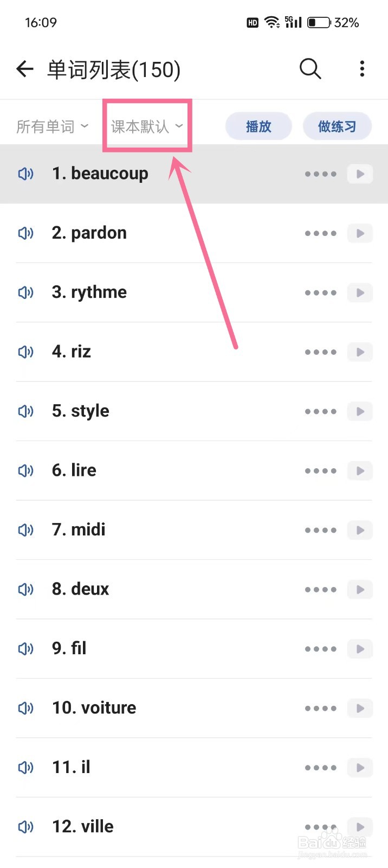Select word entry 9. fil
Viewport: 388px width, 868px height.
coord(69,648)
